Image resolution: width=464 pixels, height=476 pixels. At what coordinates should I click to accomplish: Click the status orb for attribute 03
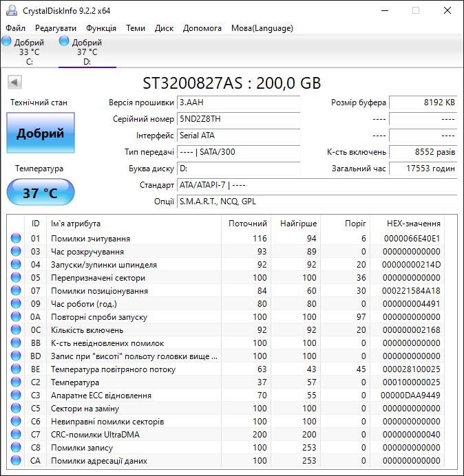pyautogui.click(x=16, y=251)
